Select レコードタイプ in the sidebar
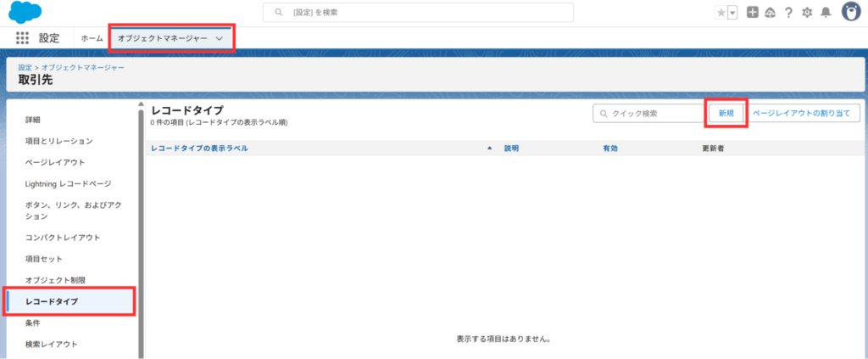Image resolution: width=868 pixels, height=359 pixels. (x=53, y=301)
